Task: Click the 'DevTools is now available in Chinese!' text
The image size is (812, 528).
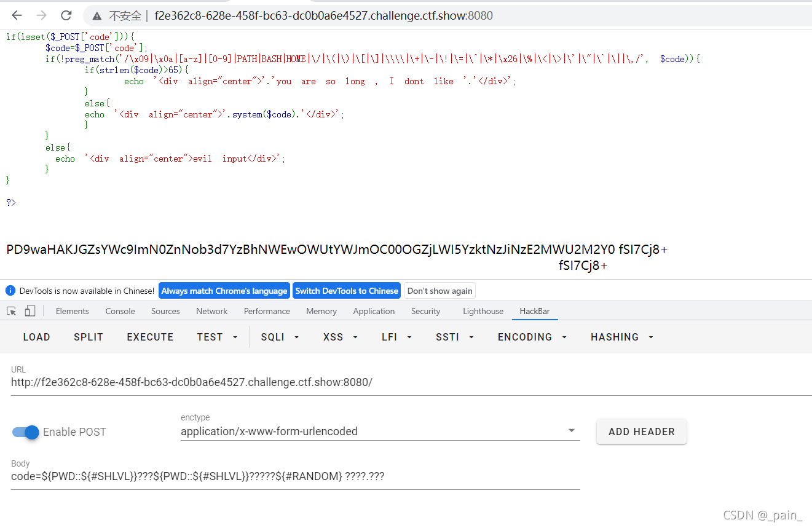Action: tap(87, 291)
